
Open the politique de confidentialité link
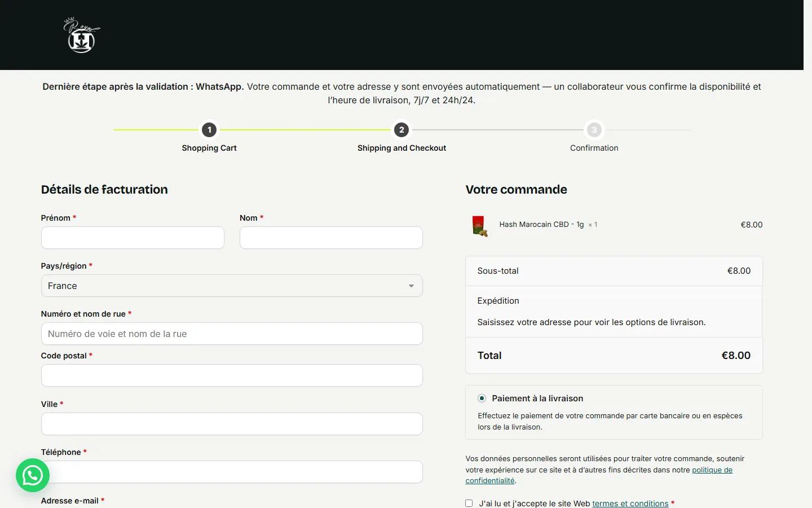pos(599,475)
